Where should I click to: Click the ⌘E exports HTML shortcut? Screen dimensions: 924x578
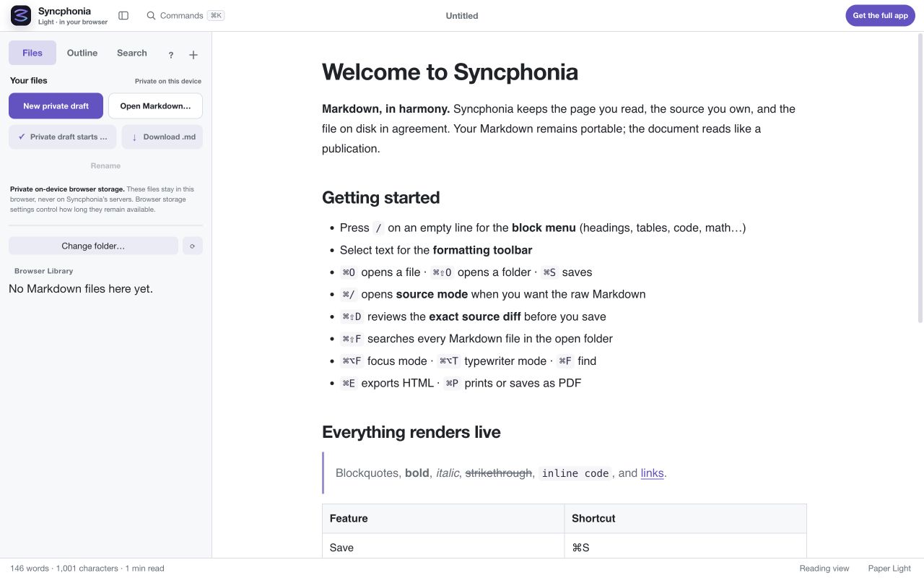[349, 383]
